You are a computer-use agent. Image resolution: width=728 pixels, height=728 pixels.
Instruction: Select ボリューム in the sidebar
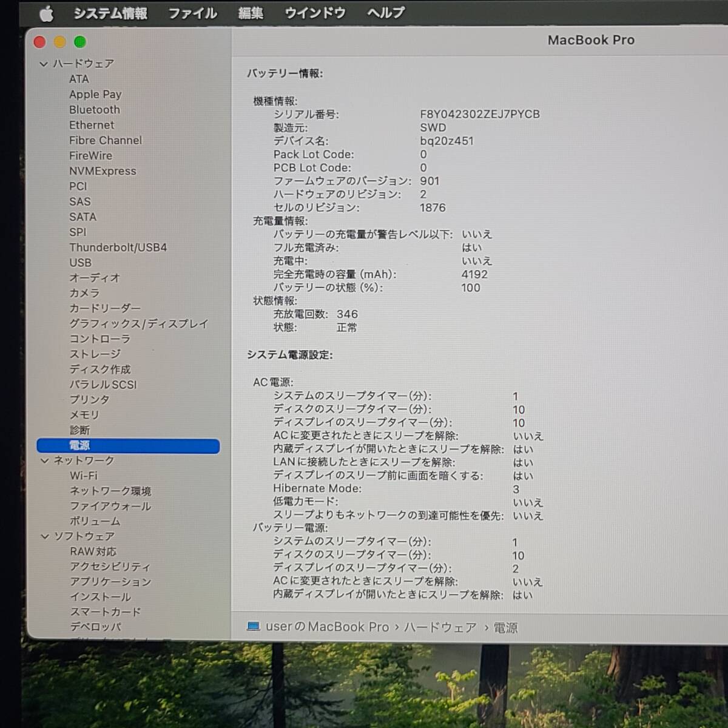tap(95, 522)
